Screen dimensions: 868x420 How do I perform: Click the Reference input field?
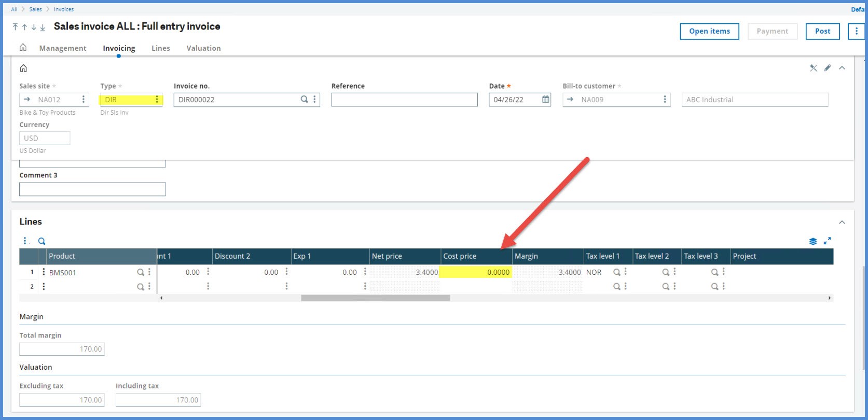click(404, 100)
